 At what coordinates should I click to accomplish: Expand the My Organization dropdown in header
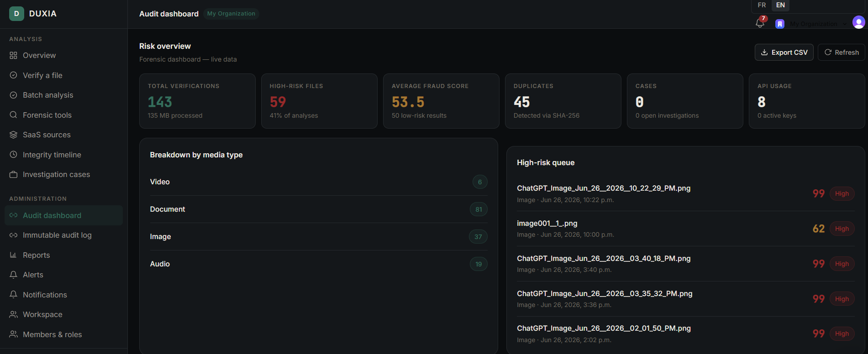click(818, 24)
